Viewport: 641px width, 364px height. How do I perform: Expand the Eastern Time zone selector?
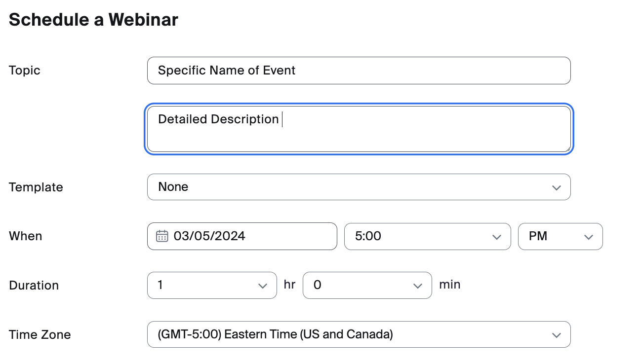click(346, 334)
